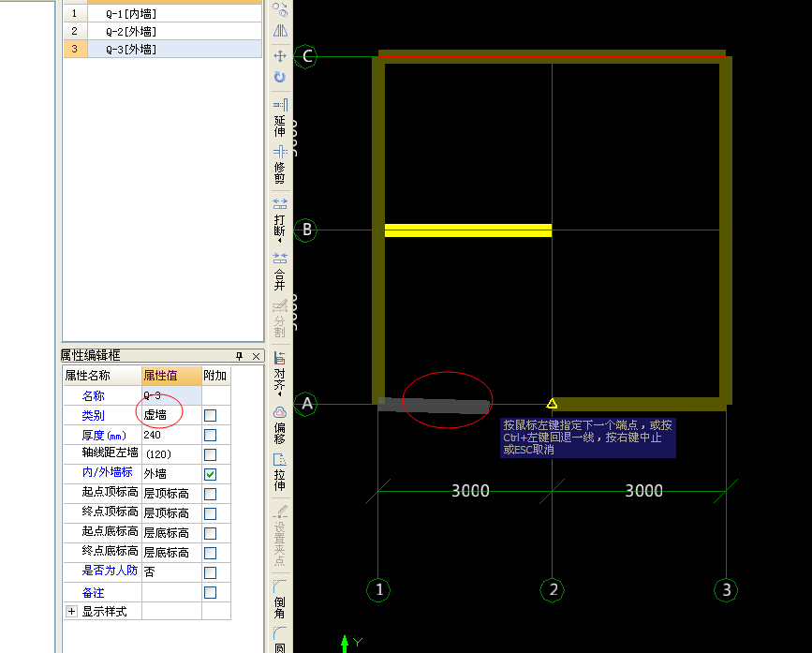Toggle 附加 checkbox for 终点顶标高 row

(210, 513)
